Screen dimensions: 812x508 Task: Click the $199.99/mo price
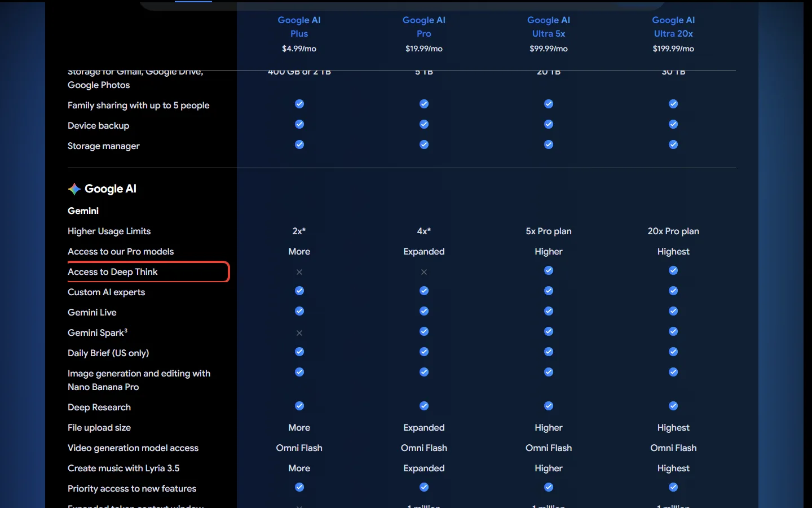tap(673, 49)
